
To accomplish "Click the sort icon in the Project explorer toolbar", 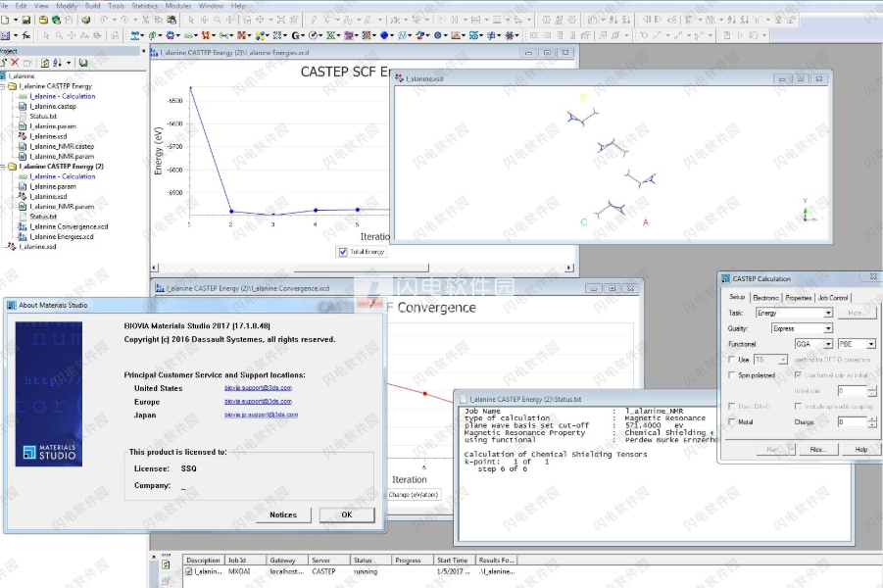I will point(59,64).
